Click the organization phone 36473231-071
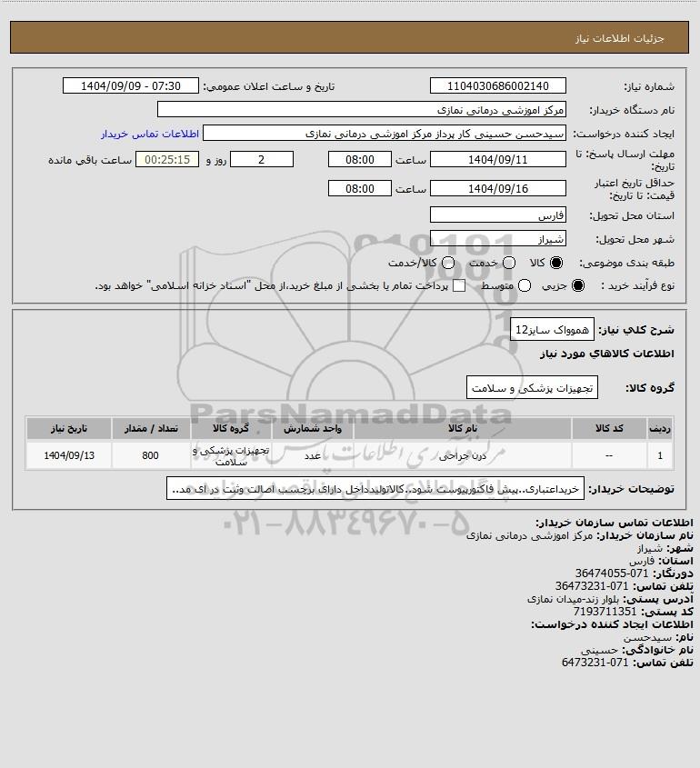This screenshot has height=768, width=700. [x=592, y=586]
